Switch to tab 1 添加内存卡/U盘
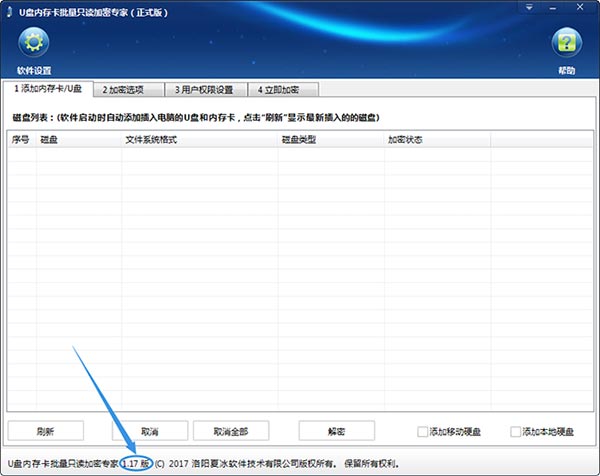This screenshot has width=600, height=476. point(48,89)
